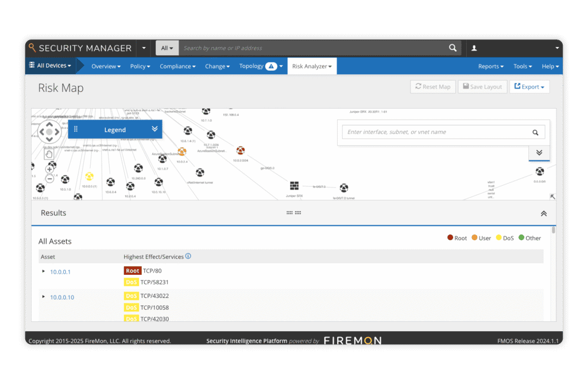Zoom in on the map with plus icon

pyautogui.click(x=49, y=169)
